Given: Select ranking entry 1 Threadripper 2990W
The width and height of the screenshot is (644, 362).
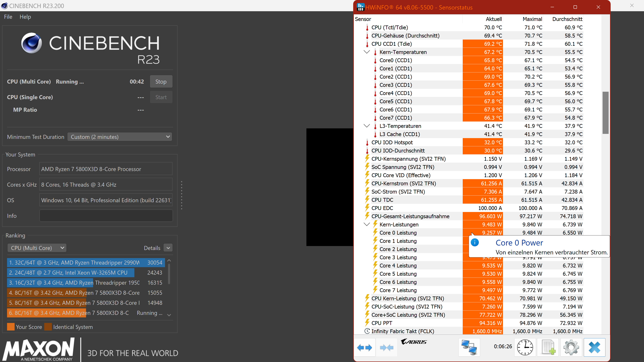Looking at the screenshot, I should [86, 263].
